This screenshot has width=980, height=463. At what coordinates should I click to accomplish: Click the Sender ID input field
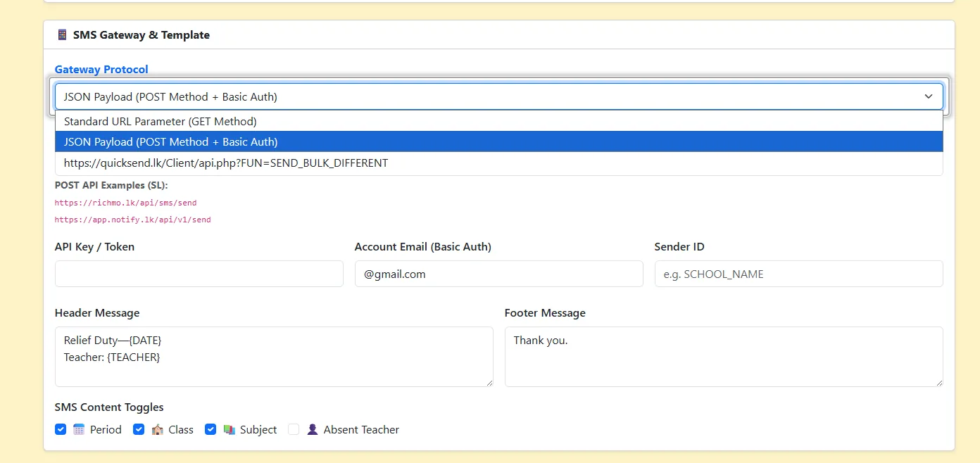click(798, 274)
